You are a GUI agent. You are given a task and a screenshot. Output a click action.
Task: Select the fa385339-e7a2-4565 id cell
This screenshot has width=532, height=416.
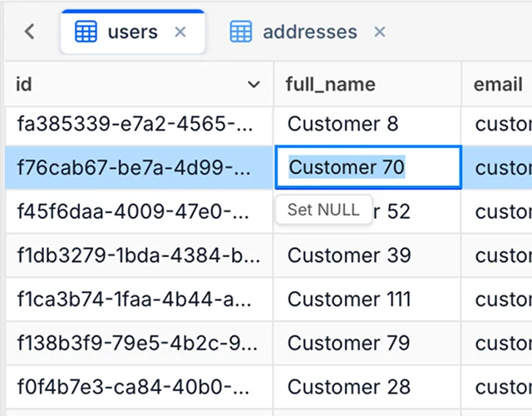coord(139,124)
